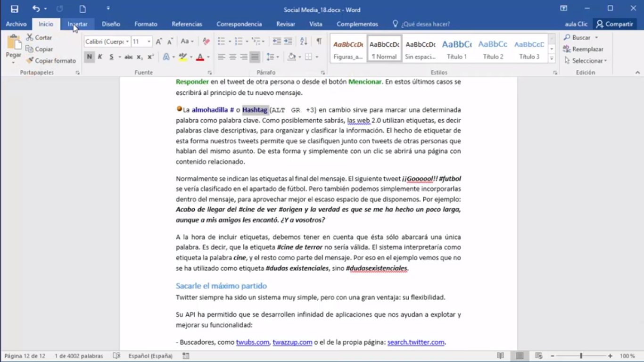Click the Copiar formato paintbrush icon
The height and width of the screenshot is (362, 644).
(x=30, y=60)
